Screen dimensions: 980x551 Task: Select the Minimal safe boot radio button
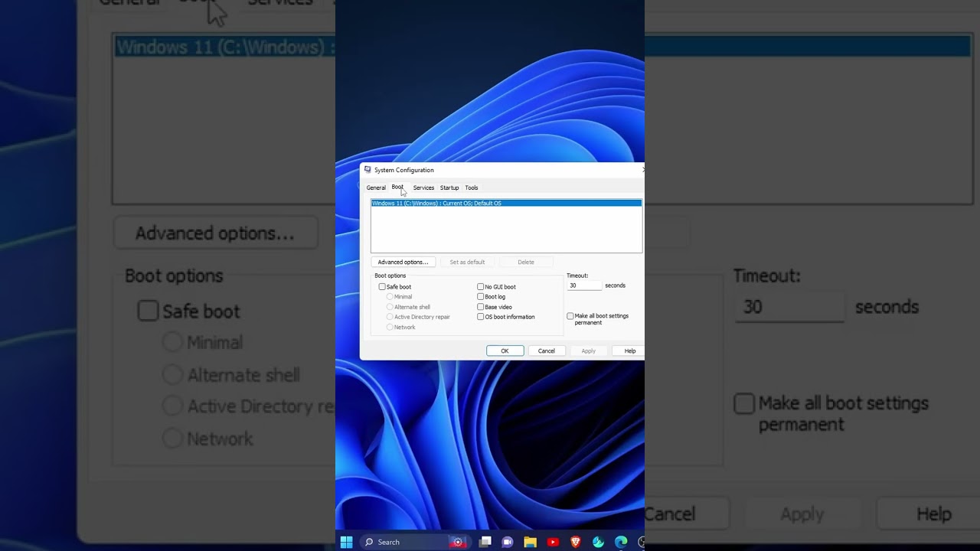(x=390, y=297)
